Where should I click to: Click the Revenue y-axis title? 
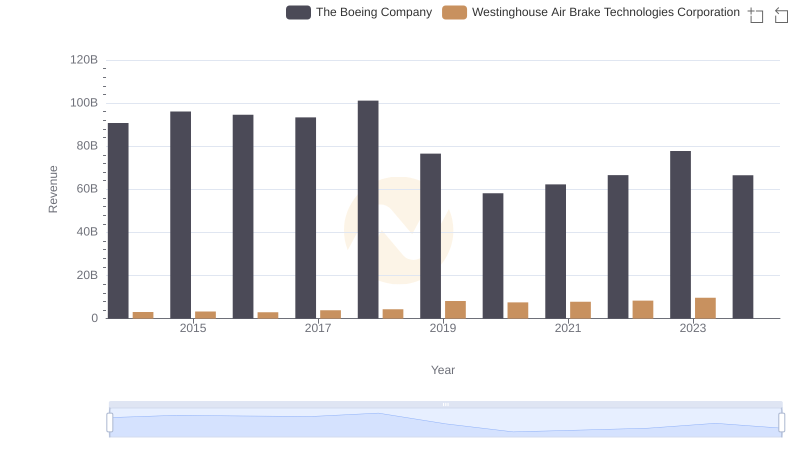click(54, 188)
